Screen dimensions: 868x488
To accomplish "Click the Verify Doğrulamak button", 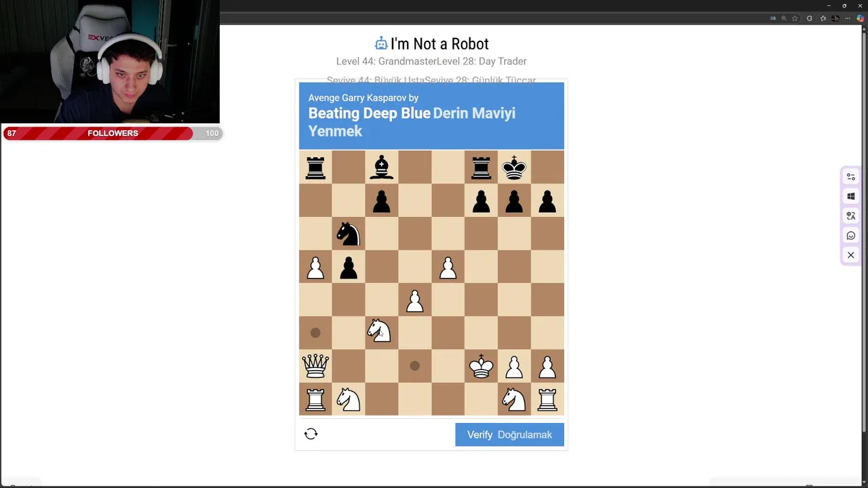I will click(x=509, y=434).
